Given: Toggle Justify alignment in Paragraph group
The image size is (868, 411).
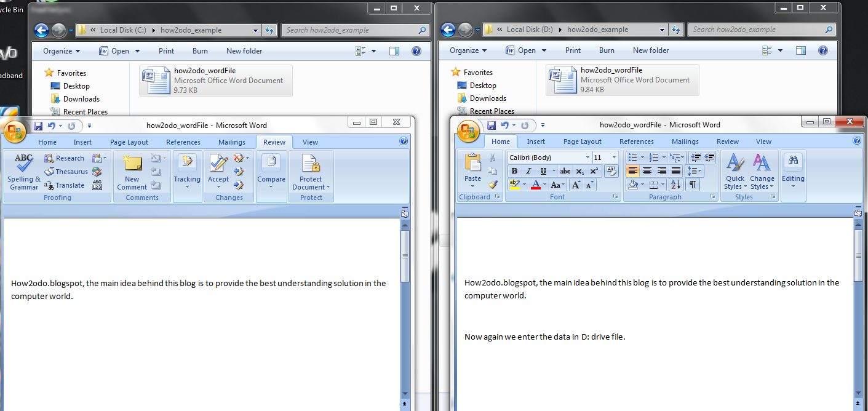Looking at the screenshot, I should (x=676, y=171).
